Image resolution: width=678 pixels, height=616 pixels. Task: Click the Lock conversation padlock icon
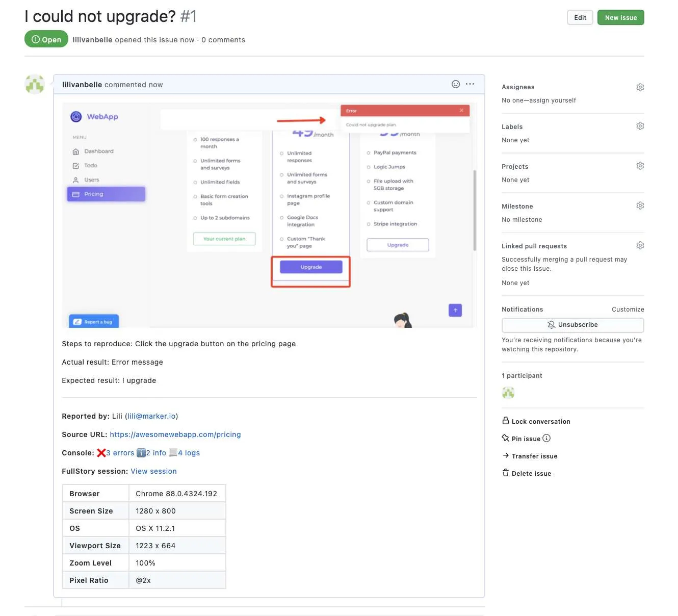click(x=505, y=421)
